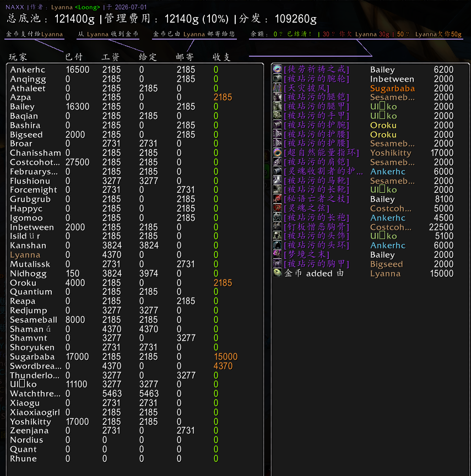
Task: Click the 天灾披风 cloak item icon
Action: pos(278,88)
